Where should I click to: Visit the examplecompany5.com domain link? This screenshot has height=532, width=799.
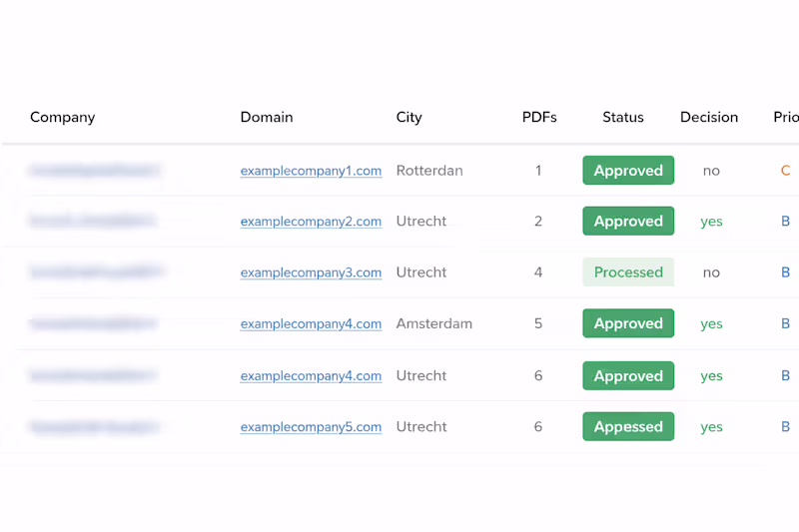(311, 427)
